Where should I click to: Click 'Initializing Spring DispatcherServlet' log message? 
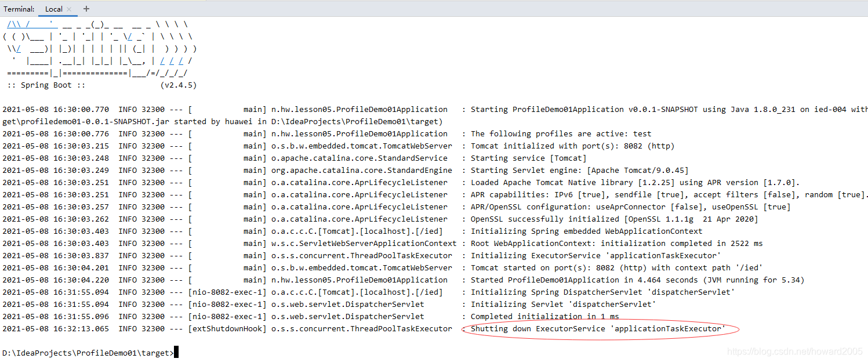click(603, 292)
